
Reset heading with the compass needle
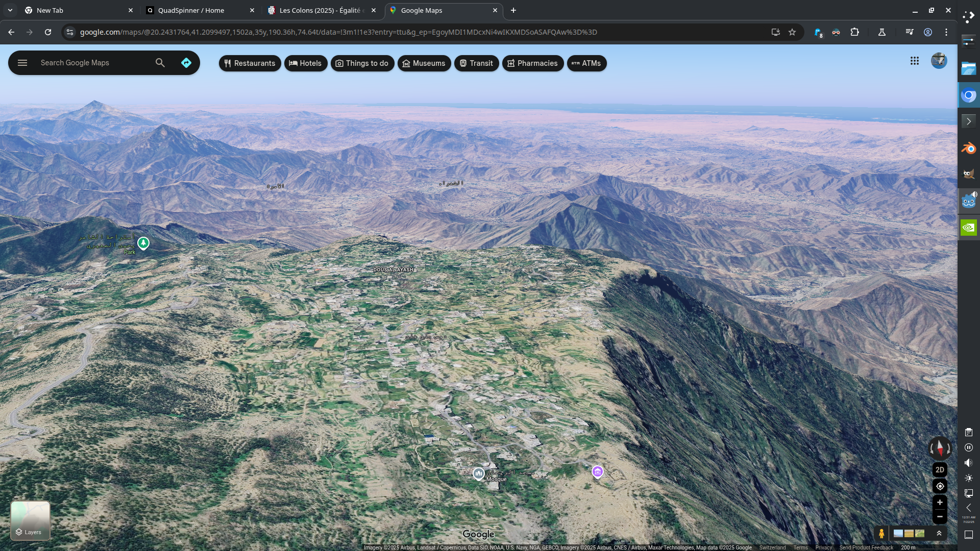click(940, 448)
